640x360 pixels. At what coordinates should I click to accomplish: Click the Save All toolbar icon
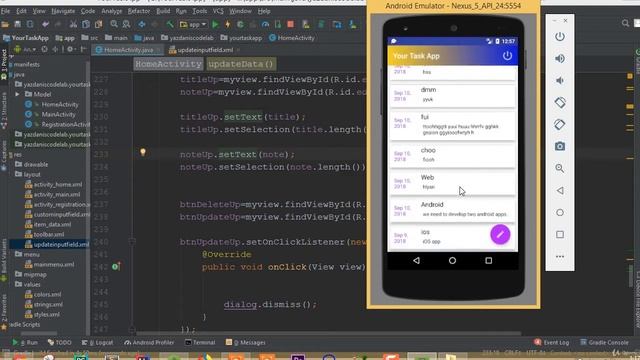click(x=18, y=24)
